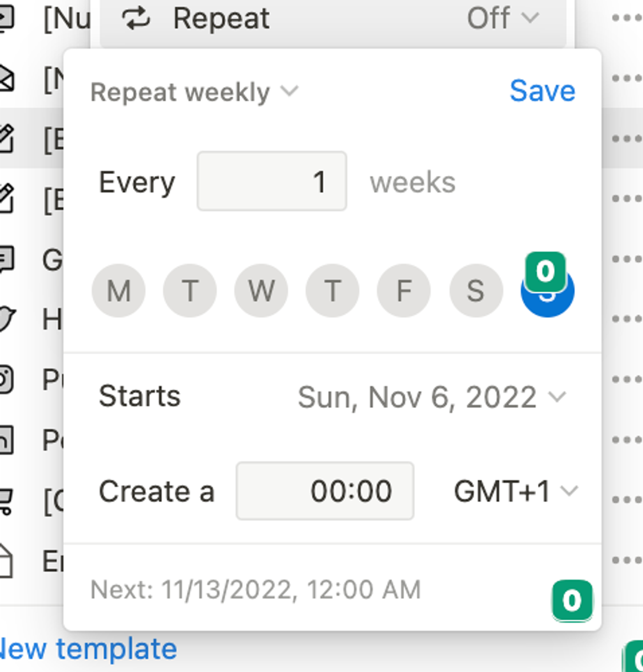This screenshot has width=643, height=672.
Task: Click the Every weeks number field
Action: (272, 181)
